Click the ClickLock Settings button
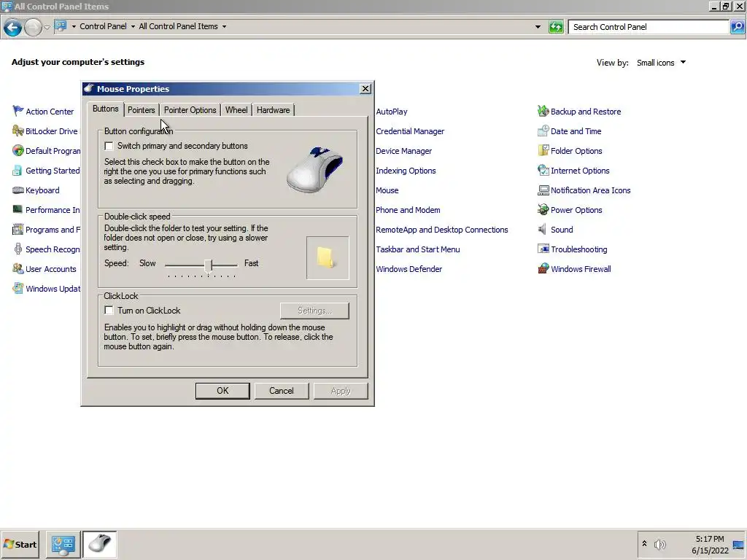Screen dimensions: 747x560 314,311
